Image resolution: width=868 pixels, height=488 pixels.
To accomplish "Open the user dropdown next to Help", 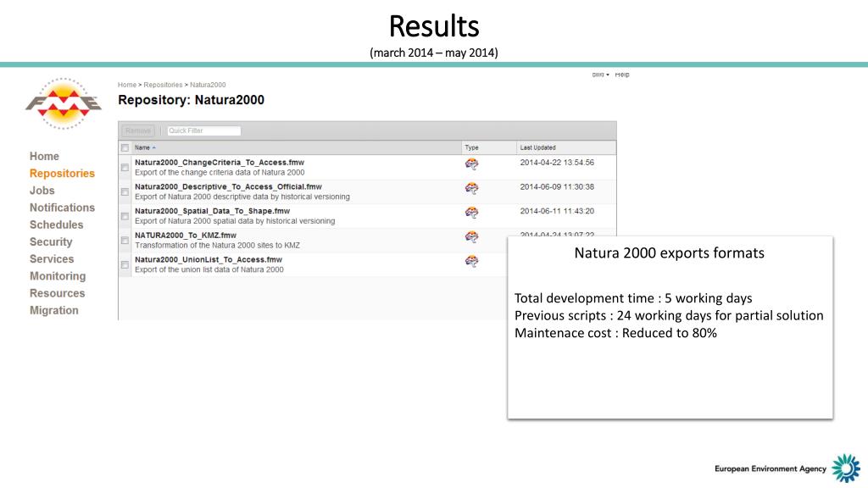I will click(x=600, y=75).
